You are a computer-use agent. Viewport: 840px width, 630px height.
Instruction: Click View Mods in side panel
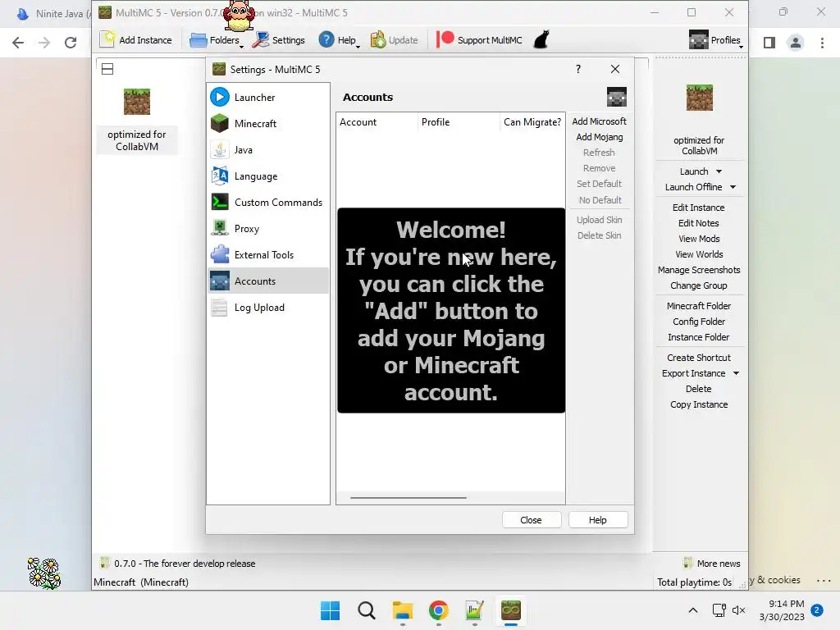point(699,239)
